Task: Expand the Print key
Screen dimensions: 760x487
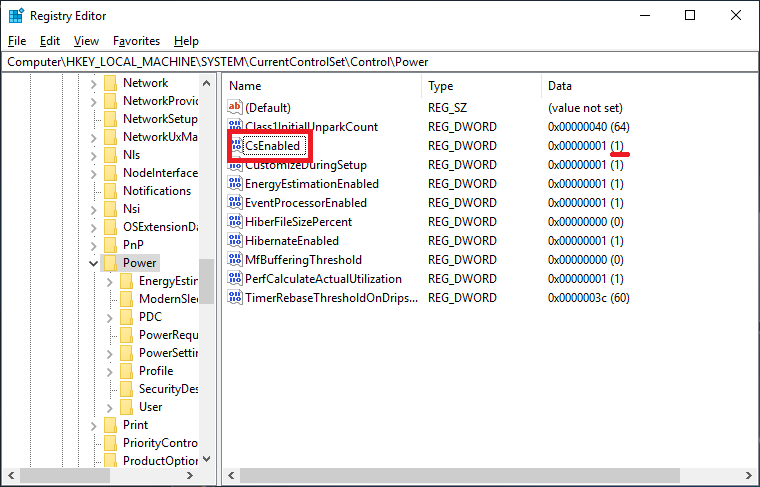Action: click(x=94, y=425)
